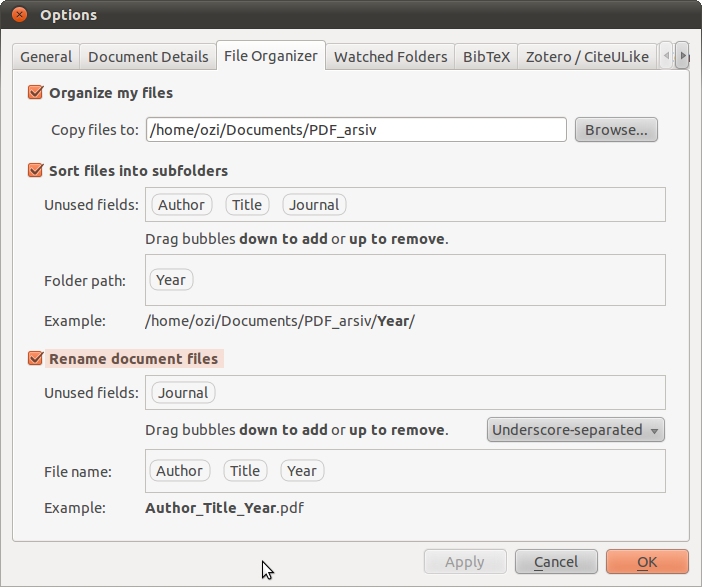Screen dimensions: 702x587
Task: Toggle Organize my files checkbox
Action: tap(36, 93)
